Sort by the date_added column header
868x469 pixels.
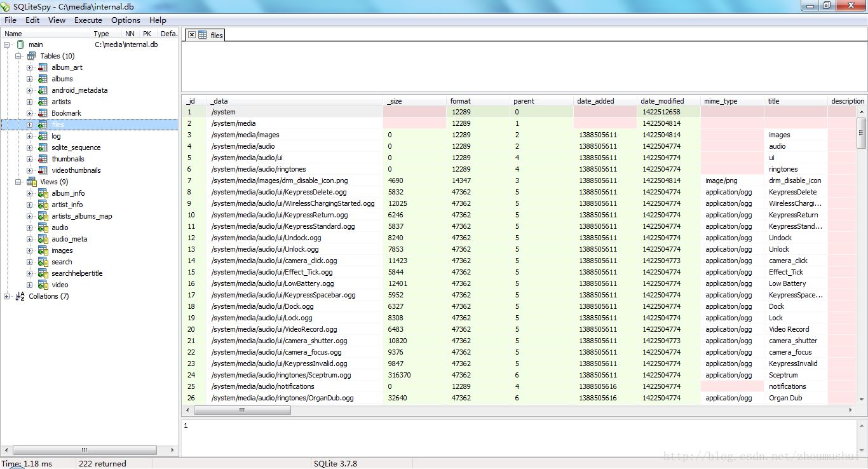(x=606, y=101)
